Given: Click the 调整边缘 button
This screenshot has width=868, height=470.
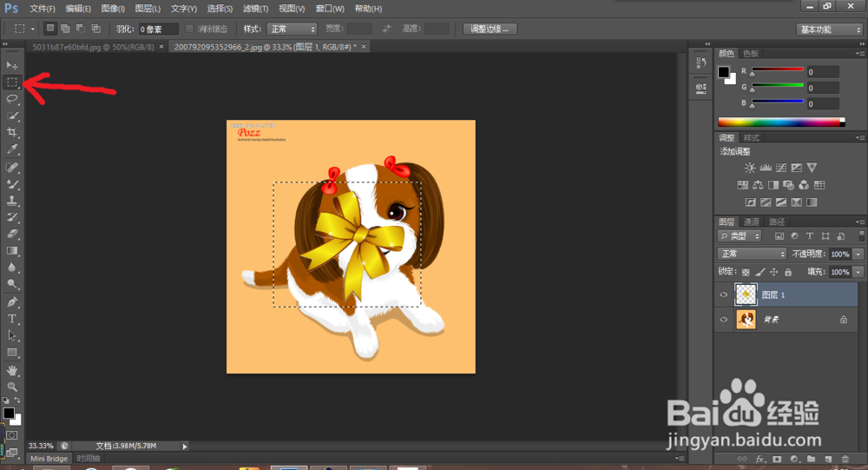Looking at the screenshot, I should click(490, 29).
